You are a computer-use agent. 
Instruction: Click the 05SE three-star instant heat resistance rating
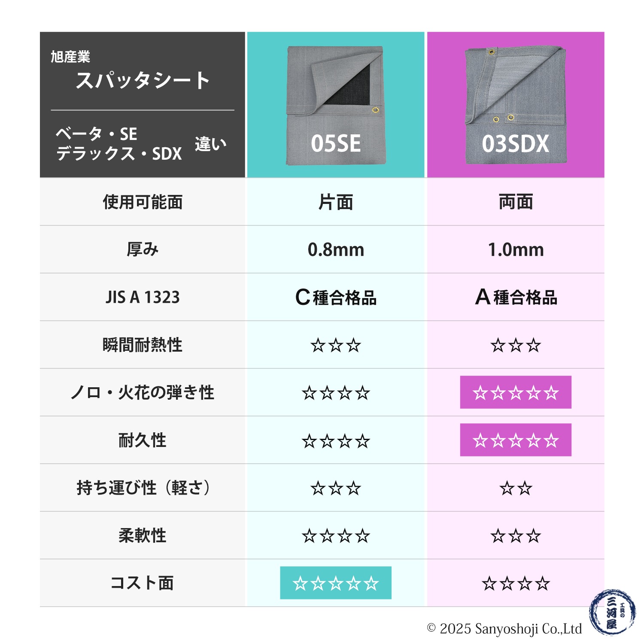[x=336, y=345]
